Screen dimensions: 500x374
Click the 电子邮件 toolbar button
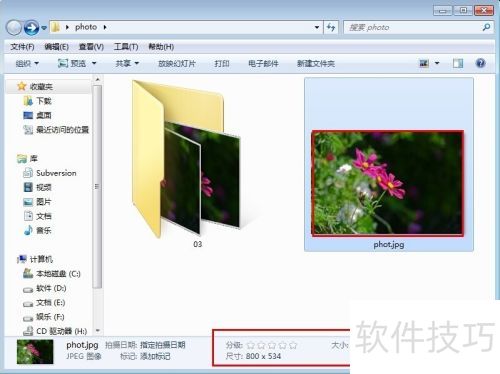click(x=263, y=63)
